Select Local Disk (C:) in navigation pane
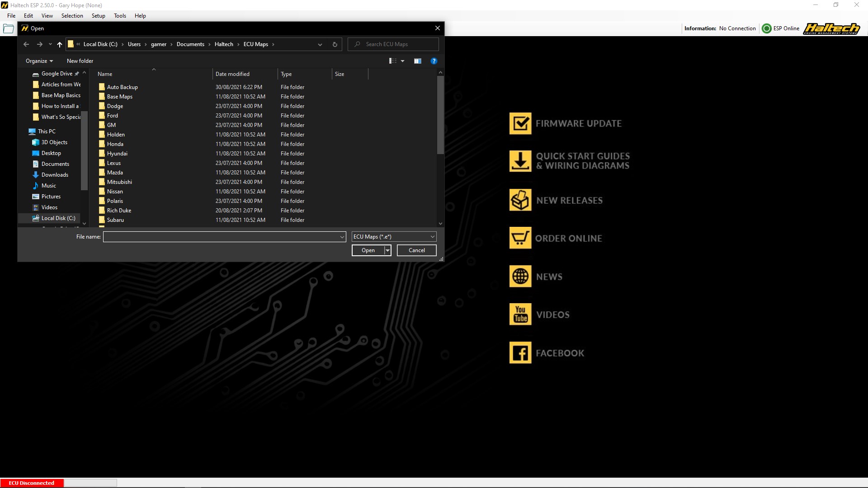 [54, 218]
